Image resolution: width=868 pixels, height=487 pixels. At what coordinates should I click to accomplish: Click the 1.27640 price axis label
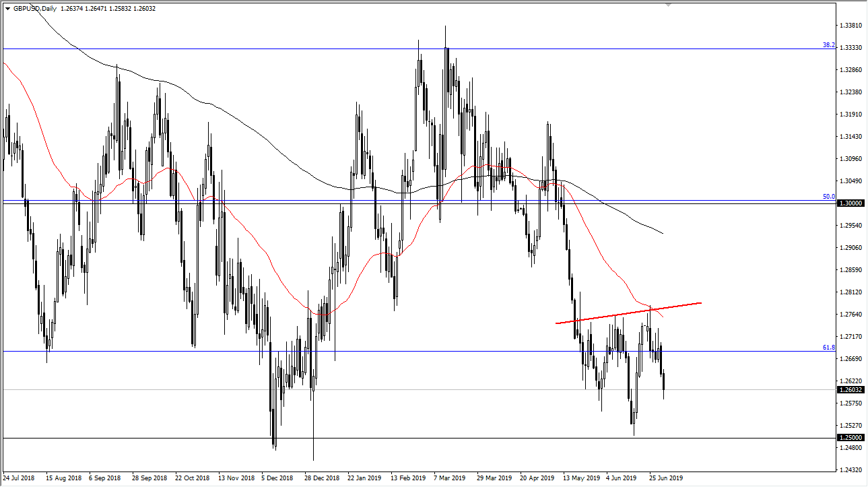851,315
